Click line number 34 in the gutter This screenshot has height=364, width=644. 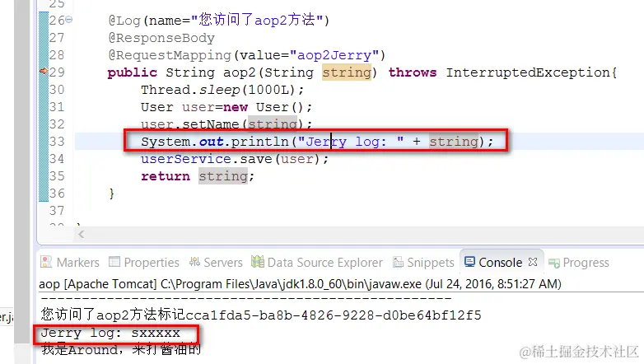point(57,159)
